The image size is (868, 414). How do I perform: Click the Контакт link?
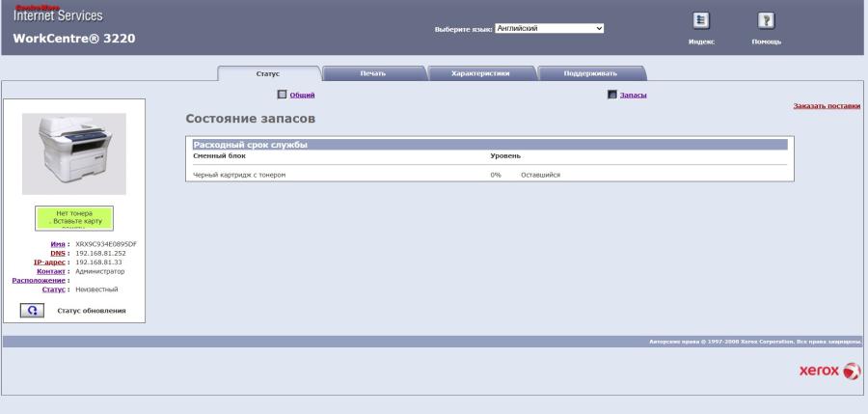[51, 271]
